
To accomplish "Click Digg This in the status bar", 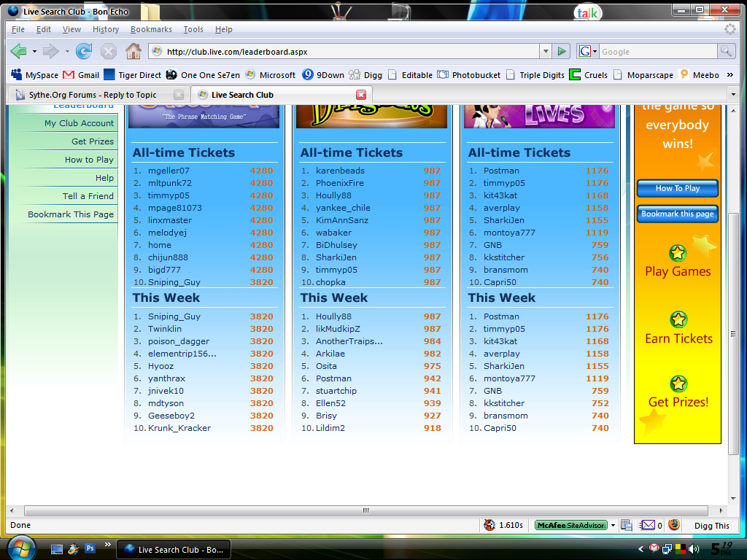I will 712,525.
